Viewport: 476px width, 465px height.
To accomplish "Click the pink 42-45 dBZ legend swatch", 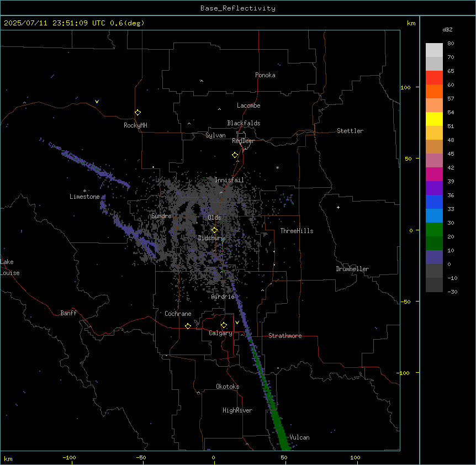I will tap(434, 161).
